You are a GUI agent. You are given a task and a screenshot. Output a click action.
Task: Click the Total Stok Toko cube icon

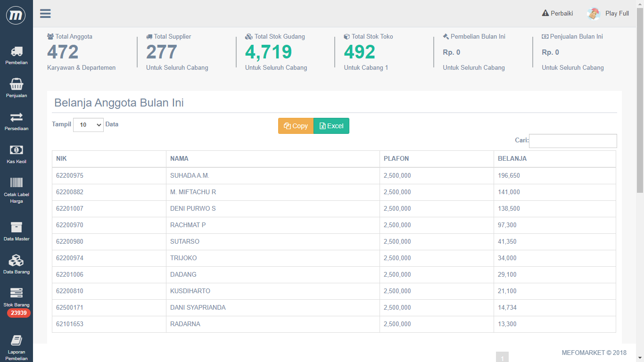point(347,36)
